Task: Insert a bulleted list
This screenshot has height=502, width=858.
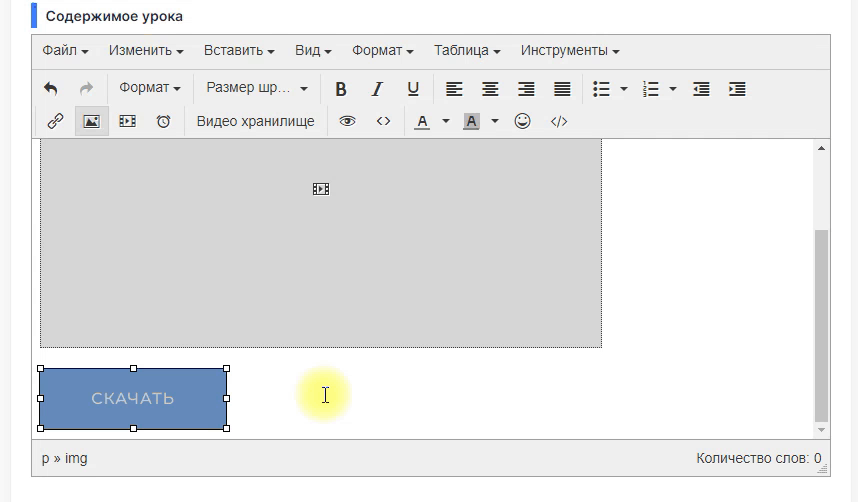Action: pos(601,89)
